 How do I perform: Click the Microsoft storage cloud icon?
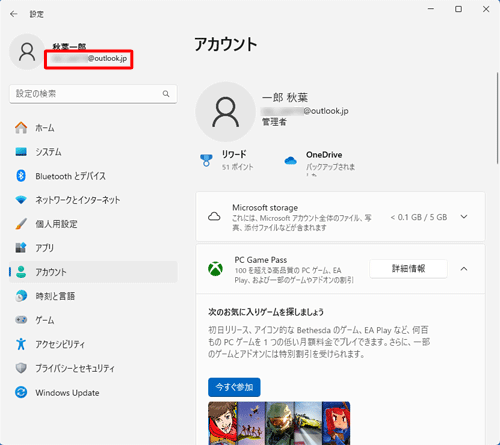click(214, 217)
